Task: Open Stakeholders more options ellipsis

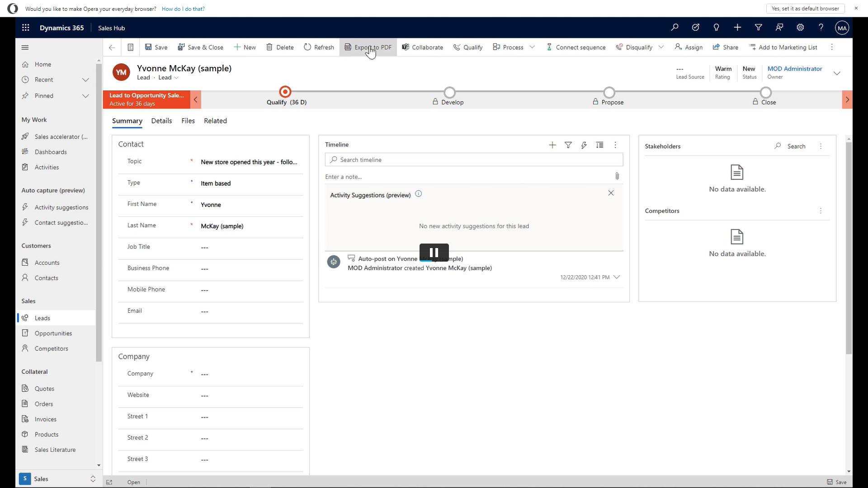Action: click(821, 146)
